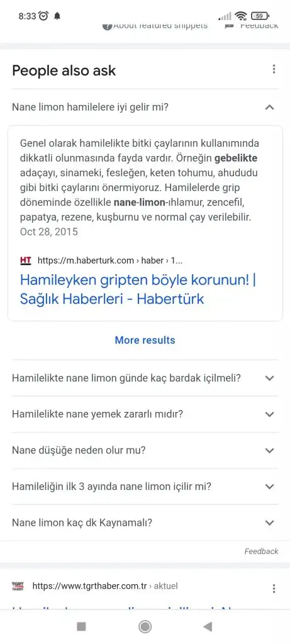The width and height of the screenshot is (290, 644).
Task: Tap About featured snippets help icon
Action: coord(107,26)
